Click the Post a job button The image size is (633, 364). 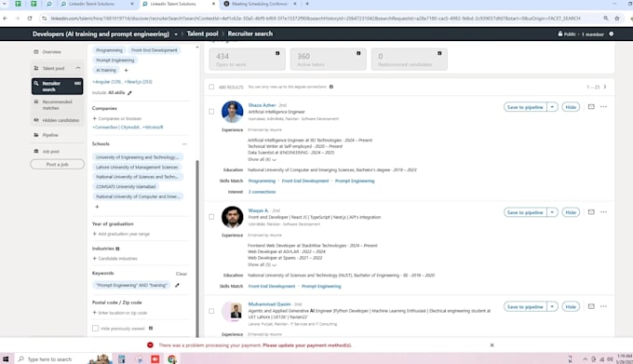click(58, 164)
